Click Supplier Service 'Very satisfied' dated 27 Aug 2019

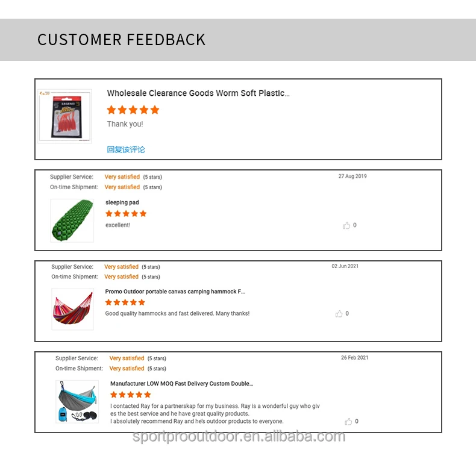tap(122, 177)
